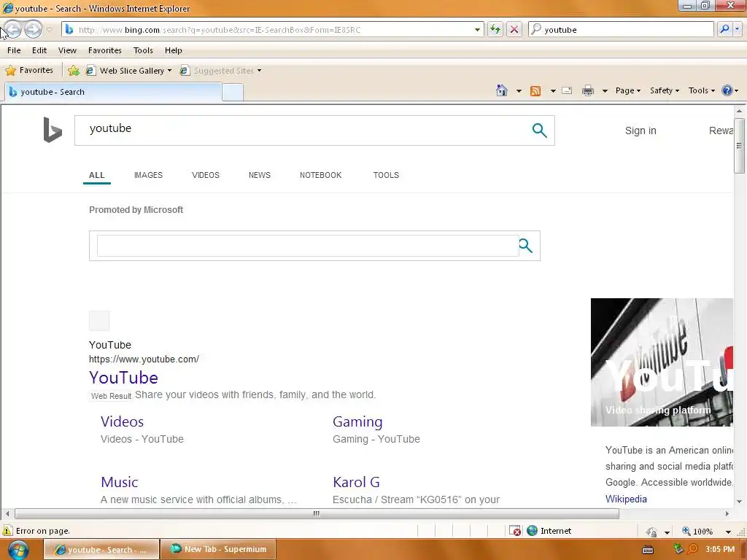Open the Favorites star button

pyautogui.click(x=29, y=71)
